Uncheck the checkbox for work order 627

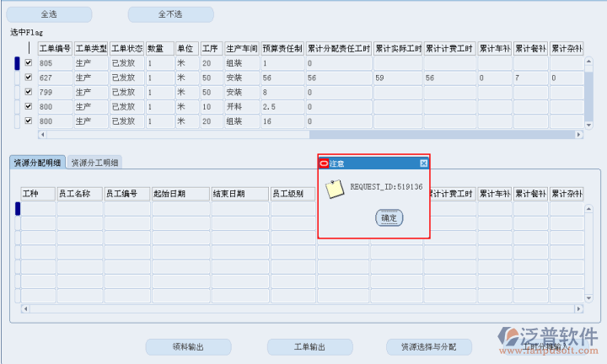(x=30, y=78)
